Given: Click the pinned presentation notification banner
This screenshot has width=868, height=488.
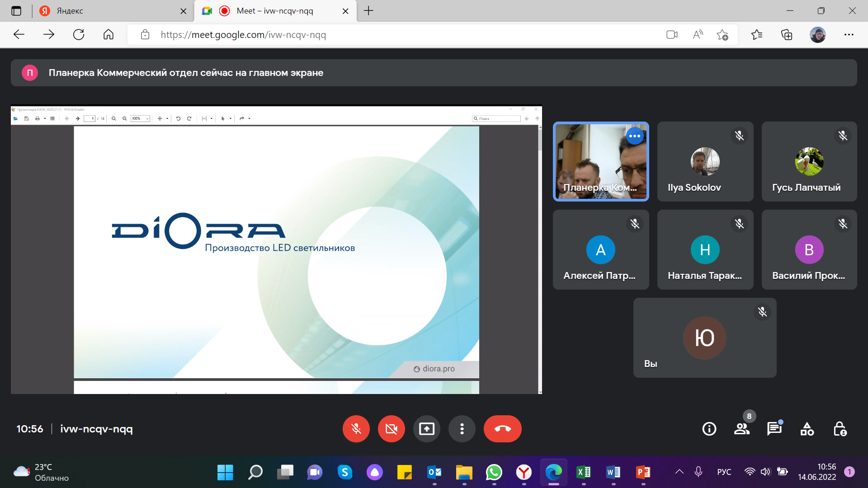Looking at the screenshot, I should tap(434, 73).
